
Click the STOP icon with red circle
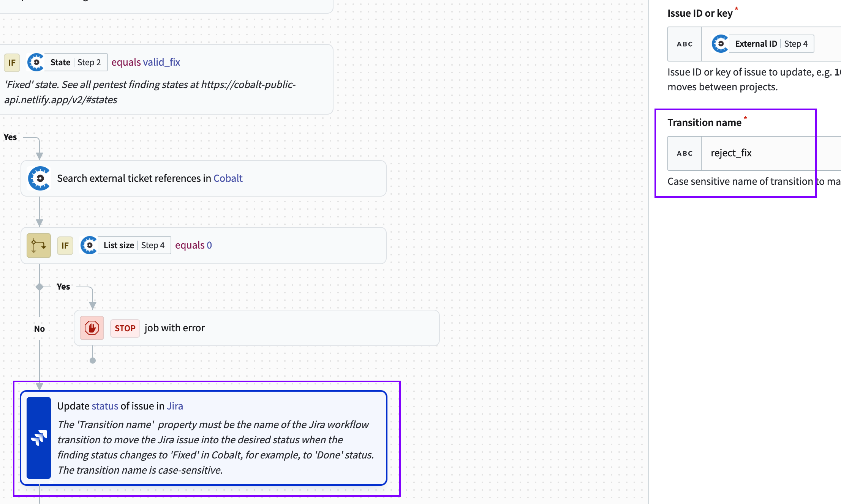click(x=92, y=328)
